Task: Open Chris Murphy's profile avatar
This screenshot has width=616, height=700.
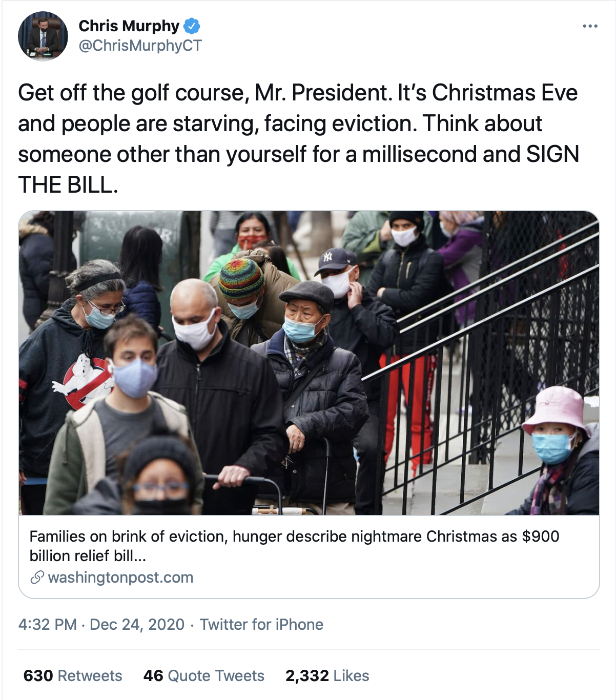Action: pyautogui.click(x=43, y=36)
